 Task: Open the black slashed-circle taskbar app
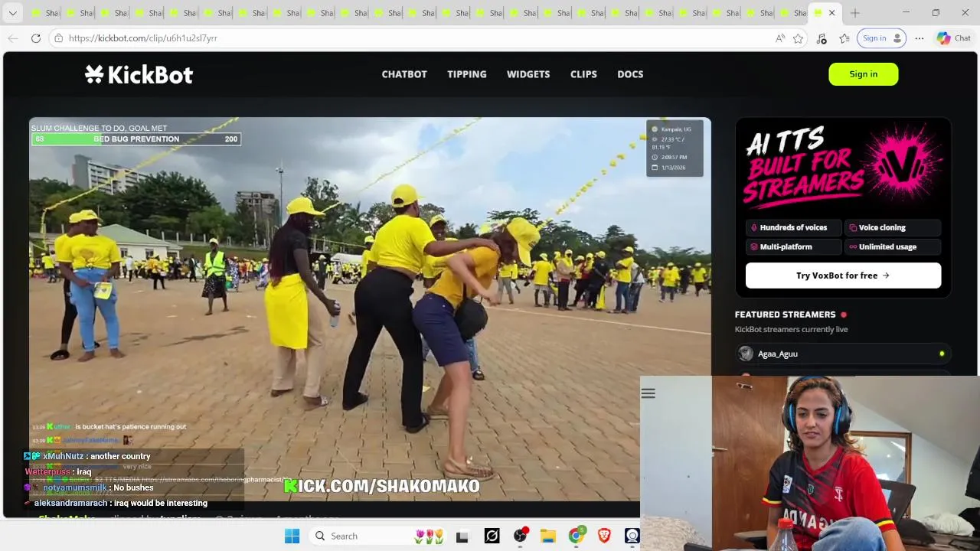[x=492, y=536]
